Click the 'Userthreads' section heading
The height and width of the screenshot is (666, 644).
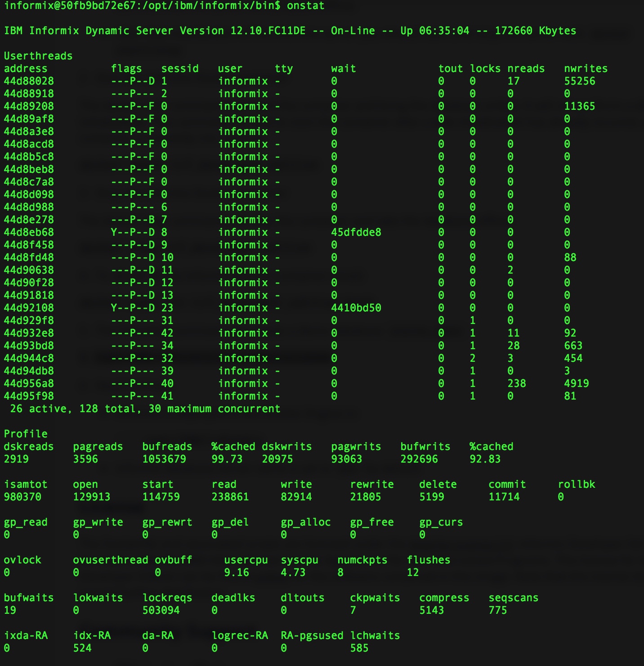click(x=38, y=56)
